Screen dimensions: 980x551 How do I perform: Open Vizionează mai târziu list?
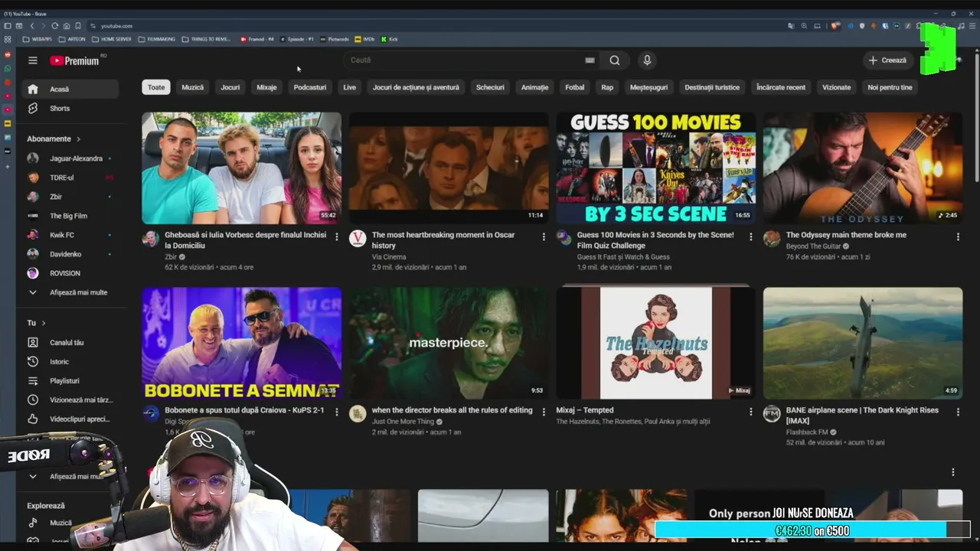(x=70, y=399)
